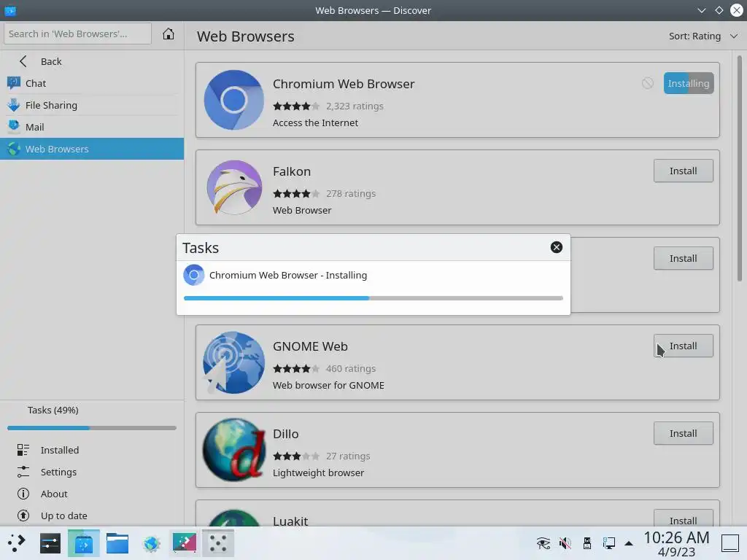Open the Chromium Web Browser app icon
747x560 pixels.
[x=234, y=100]
